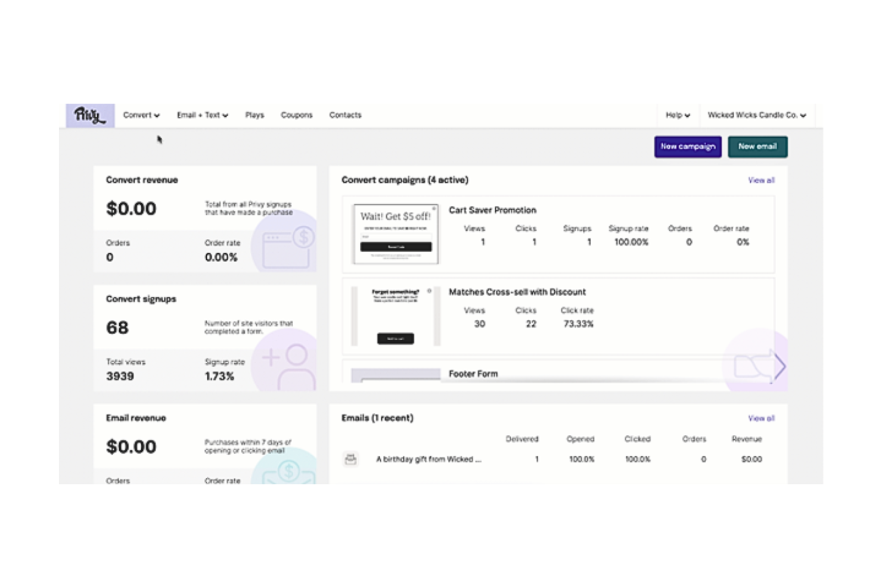Click the close icon on the $5 off preview
The height and width of the screenshot is (588, 882).
434,210
